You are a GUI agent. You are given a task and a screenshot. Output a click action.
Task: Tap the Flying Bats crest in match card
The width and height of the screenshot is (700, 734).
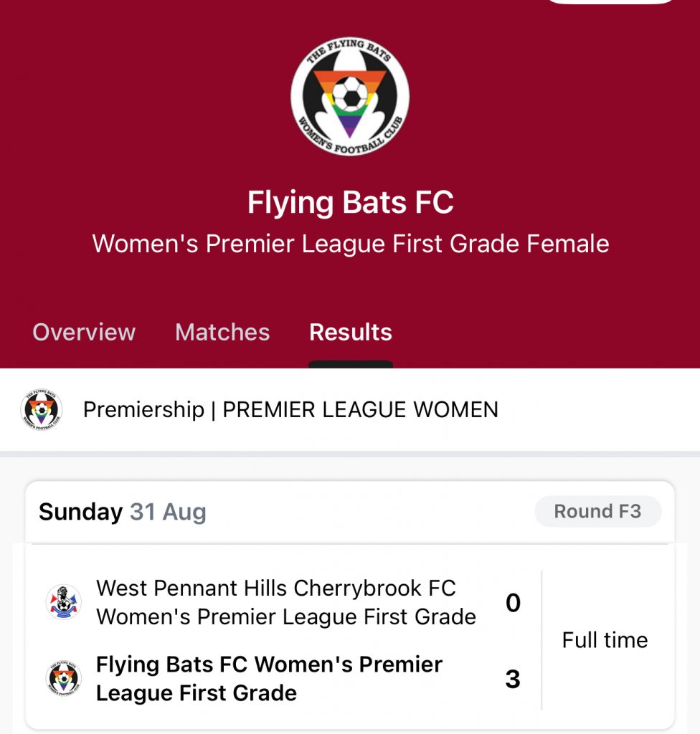[63, 678]
